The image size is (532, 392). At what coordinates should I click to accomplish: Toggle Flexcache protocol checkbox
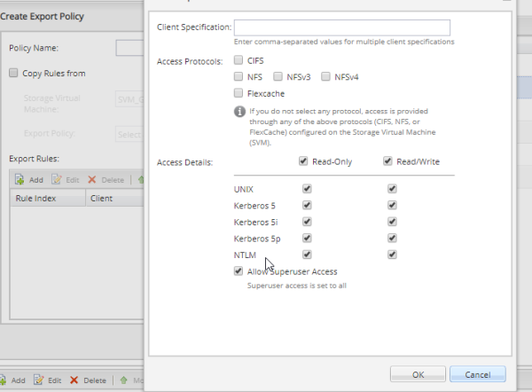click(239, 93)
